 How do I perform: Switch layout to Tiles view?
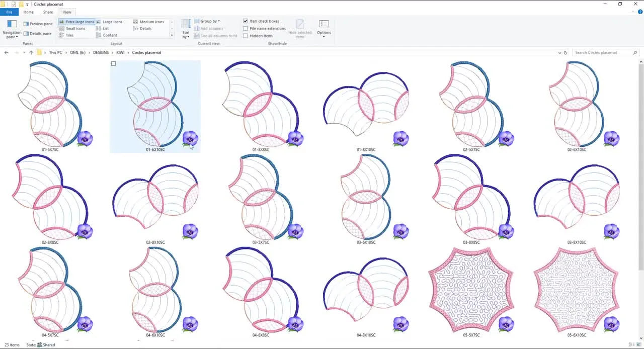pyautogui.click(x=66, y=35)
